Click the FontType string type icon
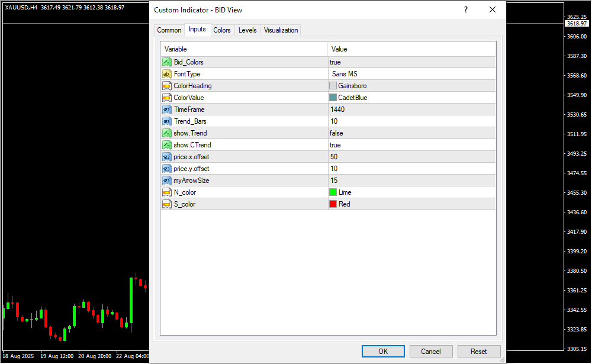The image size is (592, 364). coord(167,74)
